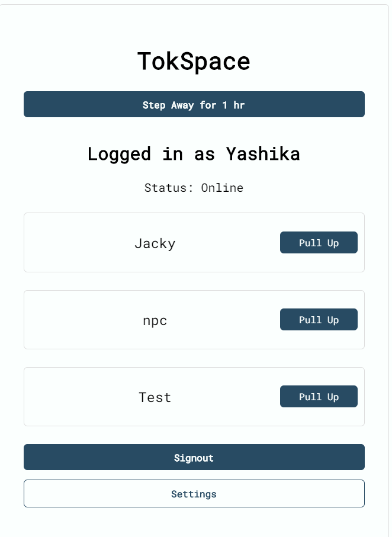Screen dimensions: 392x537
Task: Click the npc contact card
Action: point(194,320)
